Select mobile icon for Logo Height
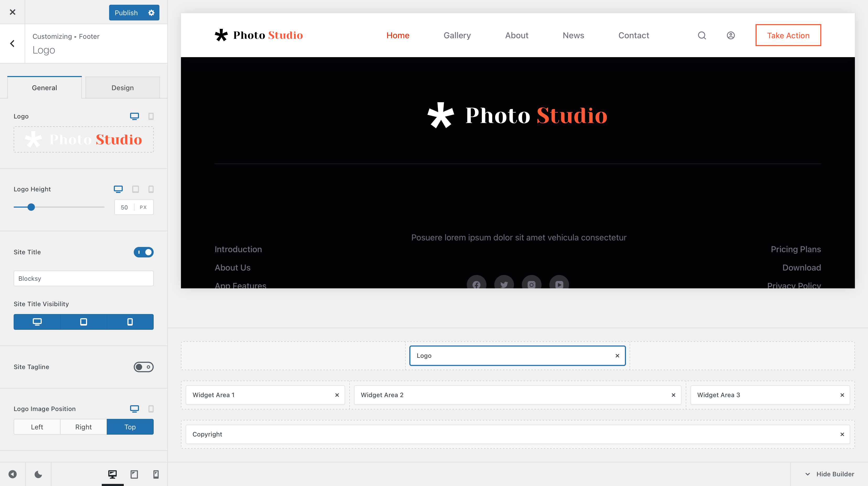Viewport: 868px width, 486px height. pos(151,189)
